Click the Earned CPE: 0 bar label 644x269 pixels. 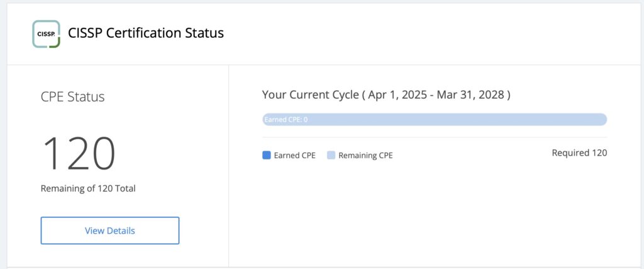click(x=286, y=120)
